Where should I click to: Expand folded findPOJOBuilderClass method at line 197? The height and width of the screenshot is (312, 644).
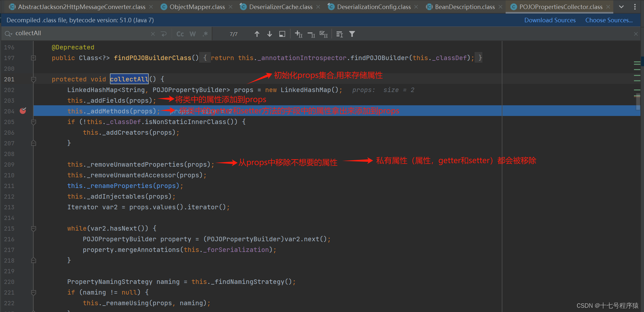pos(33,58)
